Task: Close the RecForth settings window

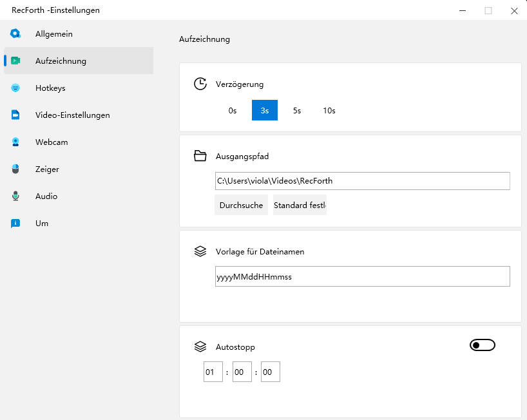Action: click(x=514, y=11)
